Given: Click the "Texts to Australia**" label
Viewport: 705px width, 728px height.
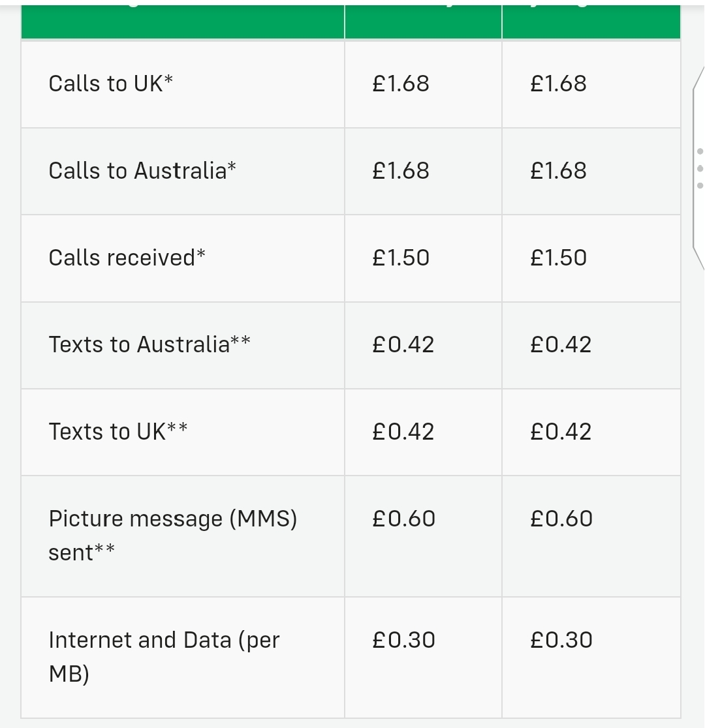Looking at the screenshot, I should pyautogui.click(x=149, y=344).
